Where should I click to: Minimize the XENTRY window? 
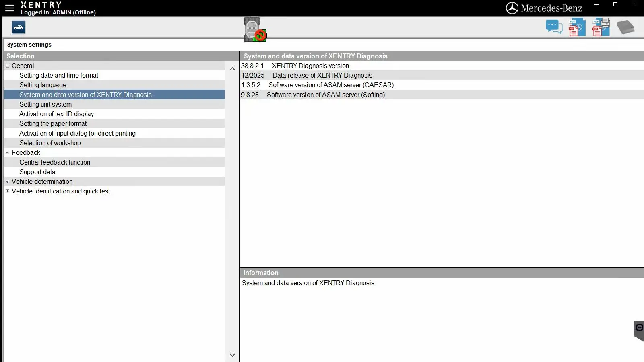click(x=597, y=5)
